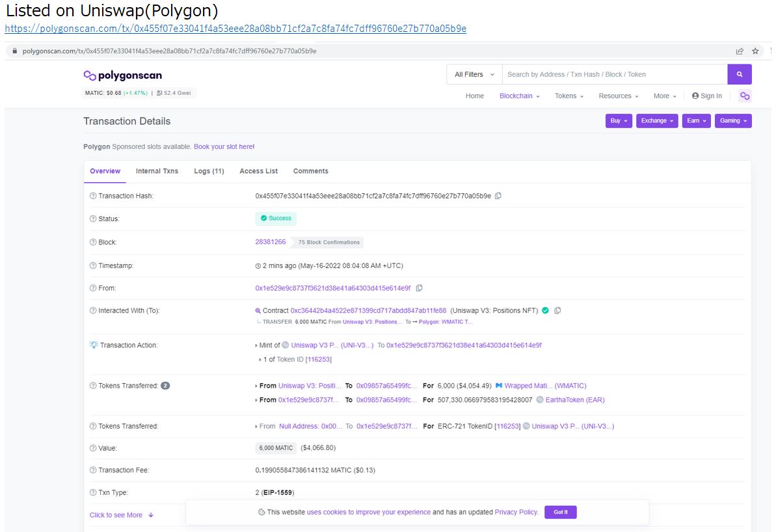Screen dimensions: 776x532
Task: Click the search by address input field
Action: point(615,74)
